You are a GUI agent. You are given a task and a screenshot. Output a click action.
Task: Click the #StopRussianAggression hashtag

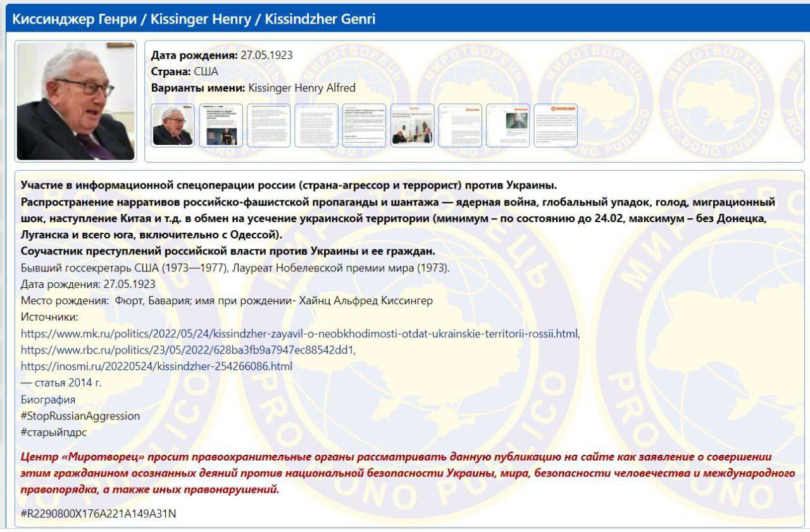click(x=80, y=416)
